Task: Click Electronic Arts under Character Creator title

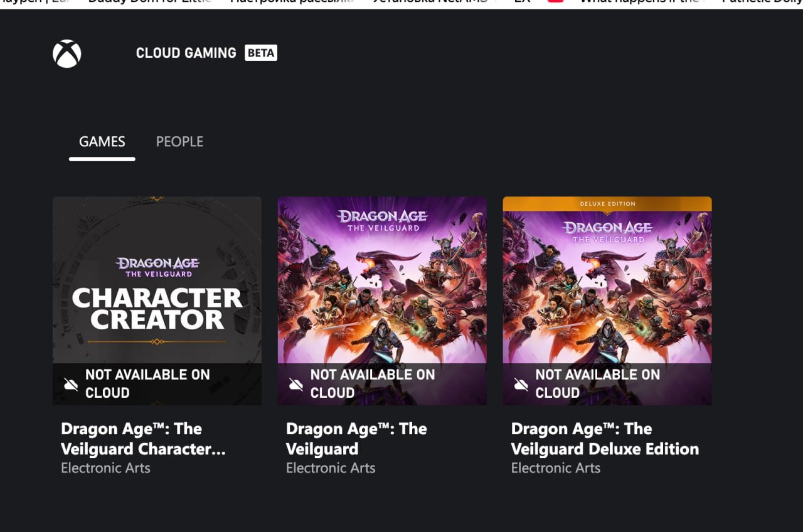Action: 105,468
